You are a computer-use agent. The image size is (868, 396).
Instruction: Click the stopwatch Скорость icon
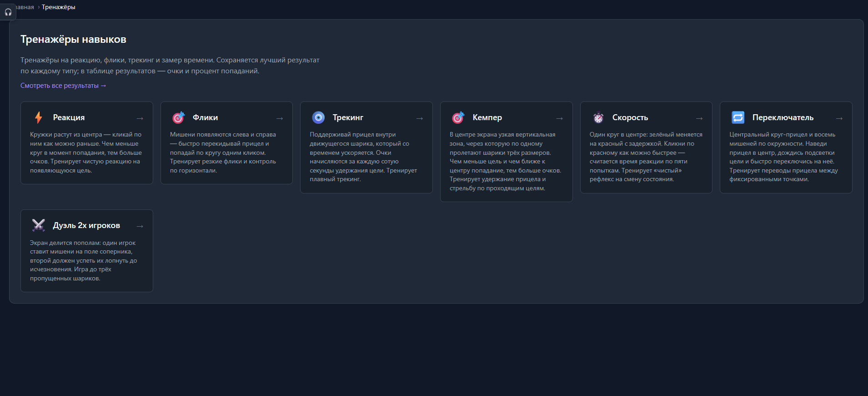coord(598,117)
